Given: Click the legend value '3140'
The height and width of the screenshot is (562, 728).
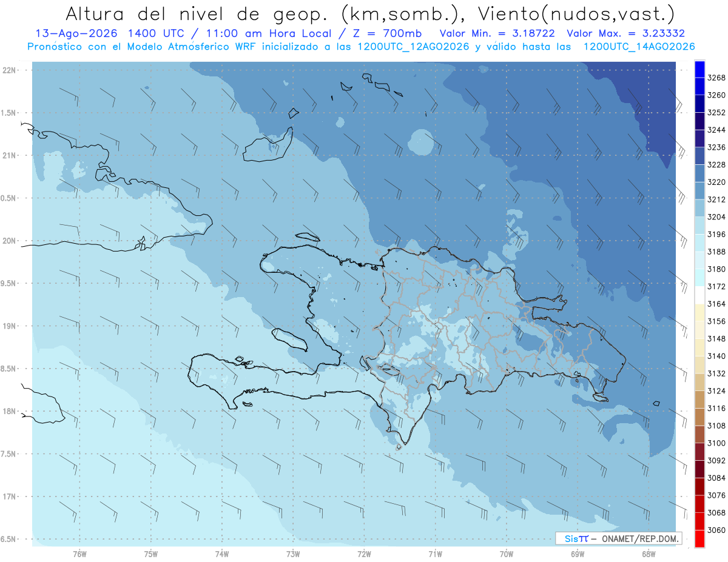Looking at the screenshot, I should click(x=716, y=356).
